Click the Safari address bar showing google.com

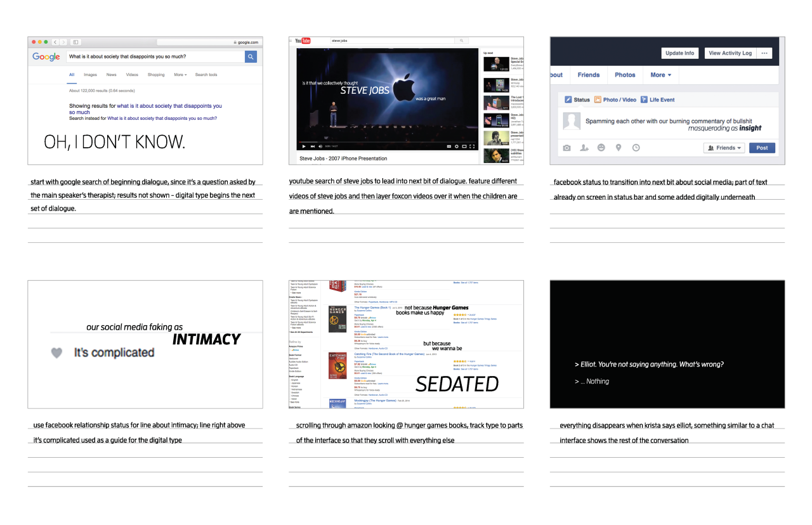pyautogui.click(x=209, y=42)
